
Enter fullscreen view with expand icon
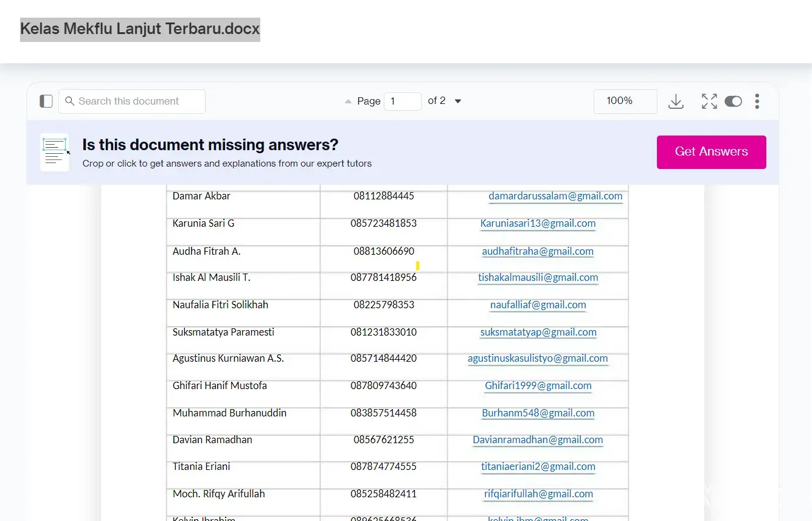pos(709,102)
